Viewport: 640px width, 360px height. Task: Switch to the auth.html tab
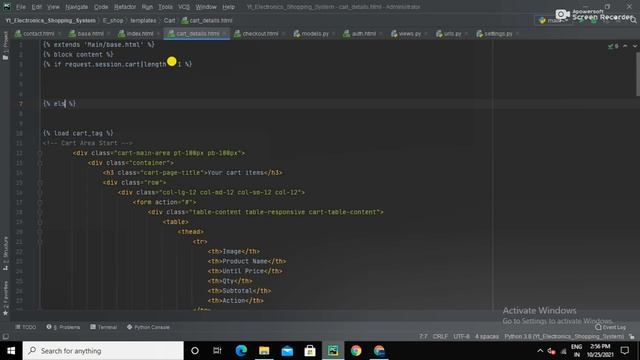click(x=363, y=33)
